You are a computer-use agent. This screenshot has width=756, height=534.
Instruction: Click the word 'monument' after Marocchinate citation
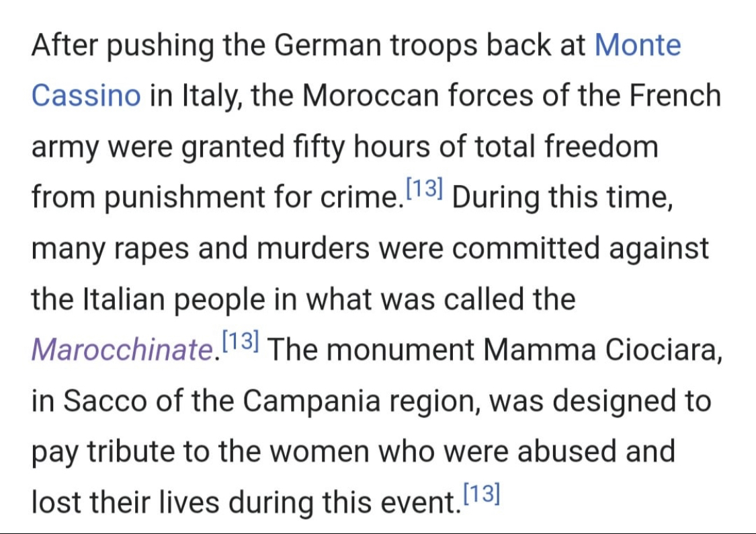pos(401,350)
